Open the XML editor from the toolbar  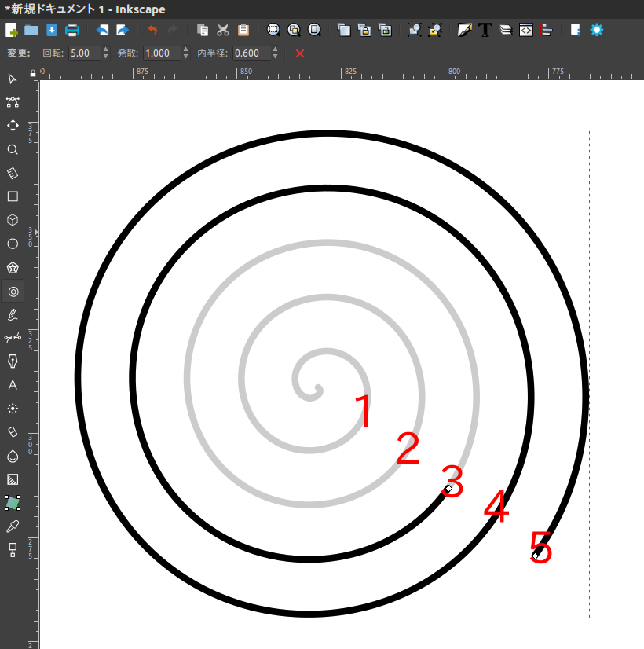[x=525, y=30]
